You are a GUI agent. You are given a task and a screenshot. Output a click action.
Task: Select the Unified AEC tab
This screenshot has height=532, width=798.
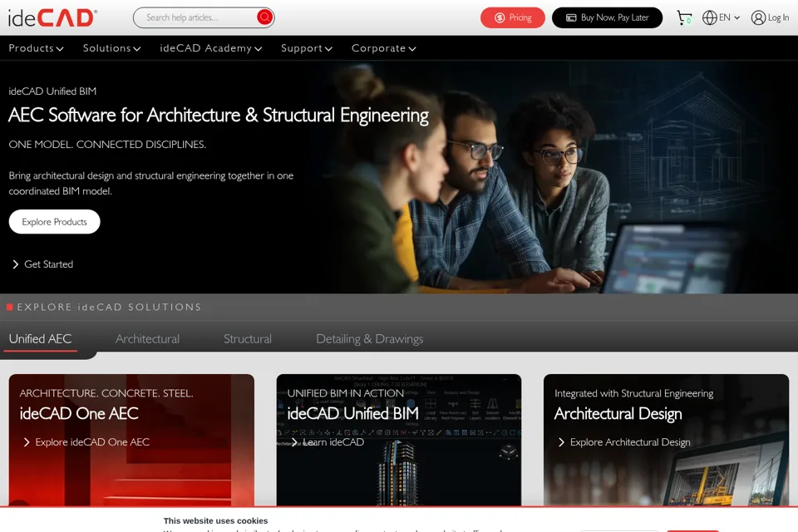click(x=40, y=339)
